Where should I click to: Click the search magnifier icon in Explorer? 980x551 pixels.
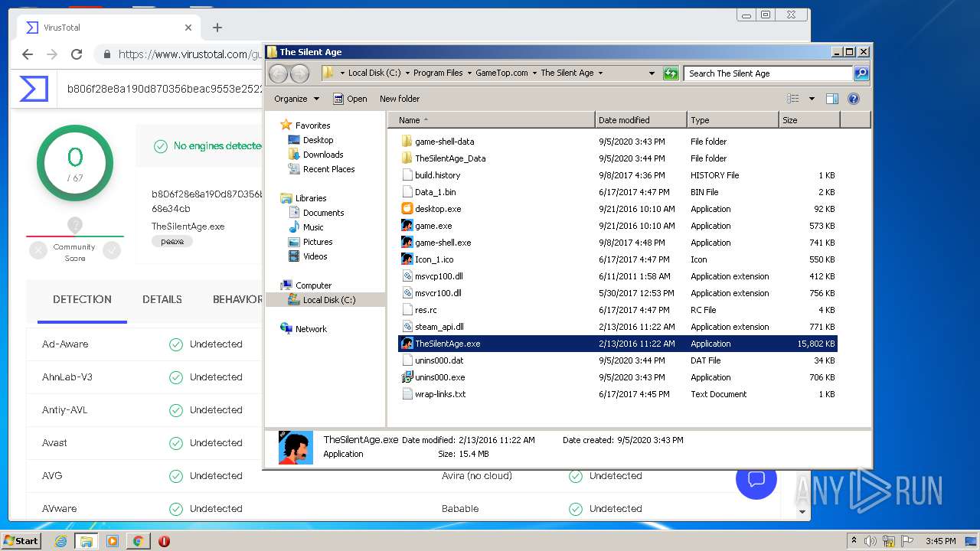coord(861,73)
